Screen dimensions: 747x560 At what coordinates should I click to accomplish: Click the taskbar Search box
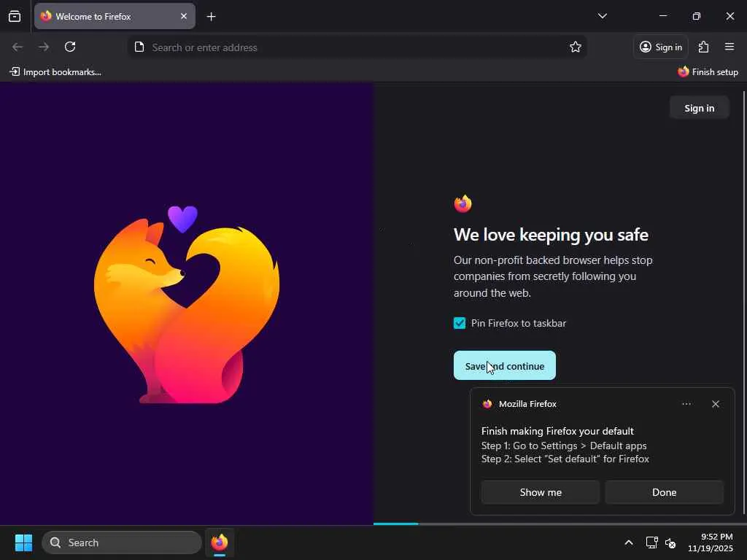point(122,542)
